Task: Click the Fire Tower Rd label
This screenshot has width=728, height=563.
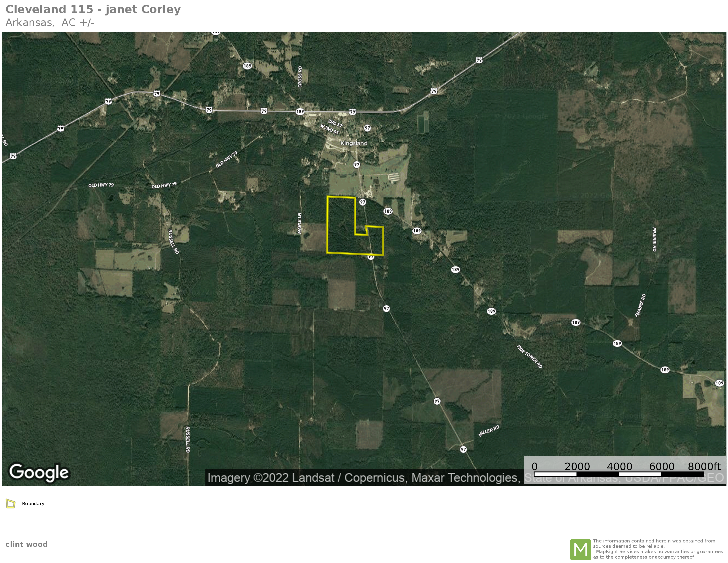Action: click(x=529, y=357)
